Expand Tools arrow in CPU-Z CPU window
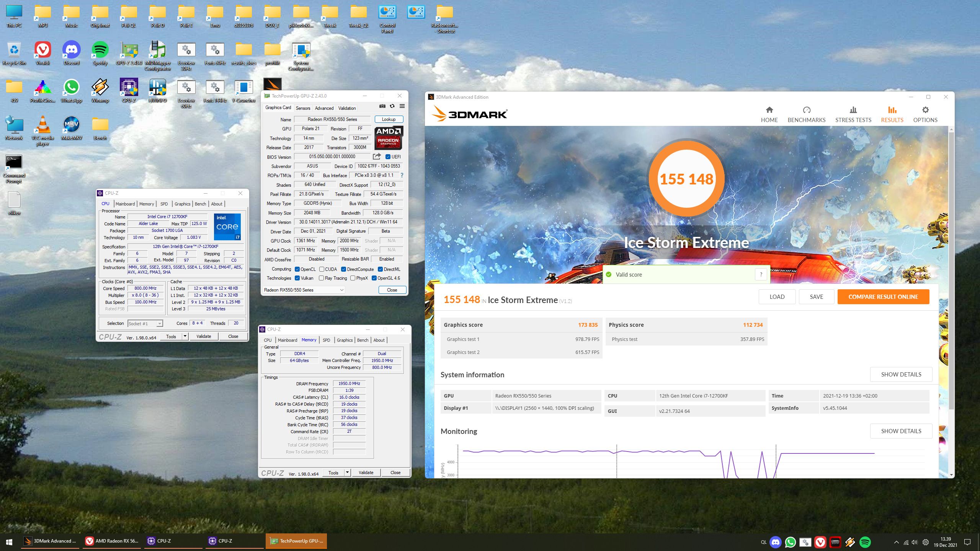Image resolution: width=980 pixels, height=551 pixels. [185, 336]
